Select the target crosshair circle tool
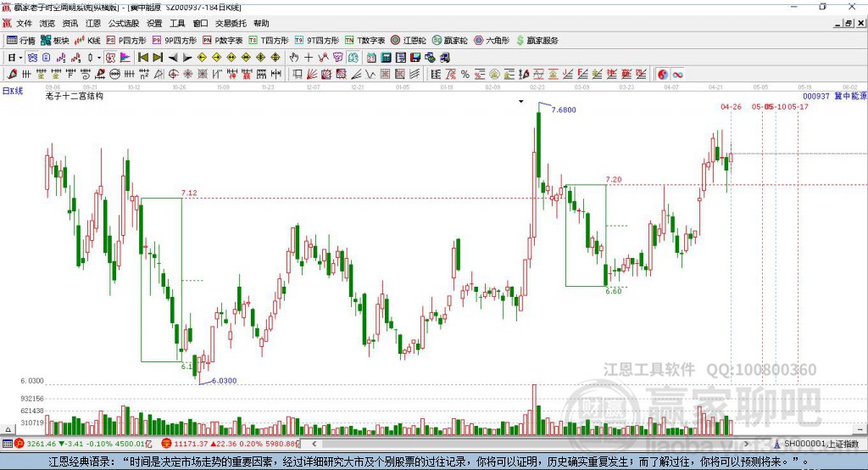868x470 pixels. (x=173, y=75)
